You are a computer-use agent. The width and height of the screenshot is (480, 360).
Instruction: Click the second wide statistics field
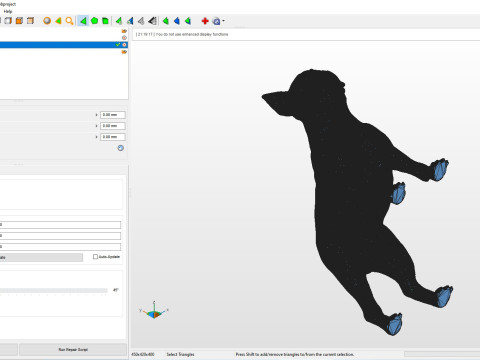click(x=60, y=236)
